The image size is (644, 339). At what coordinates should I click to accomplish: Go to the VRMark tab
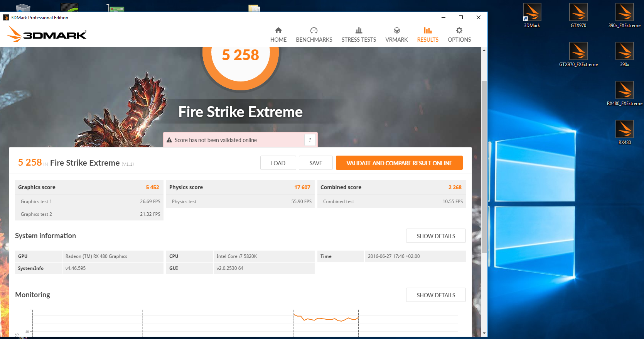click(396, 35)
